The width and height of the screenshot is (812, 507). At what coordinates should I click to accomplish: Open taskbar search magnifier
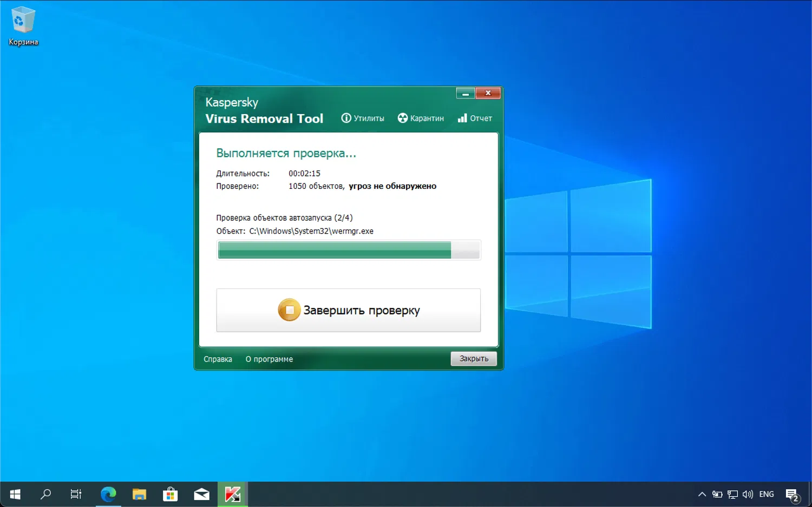click(46, 494)
